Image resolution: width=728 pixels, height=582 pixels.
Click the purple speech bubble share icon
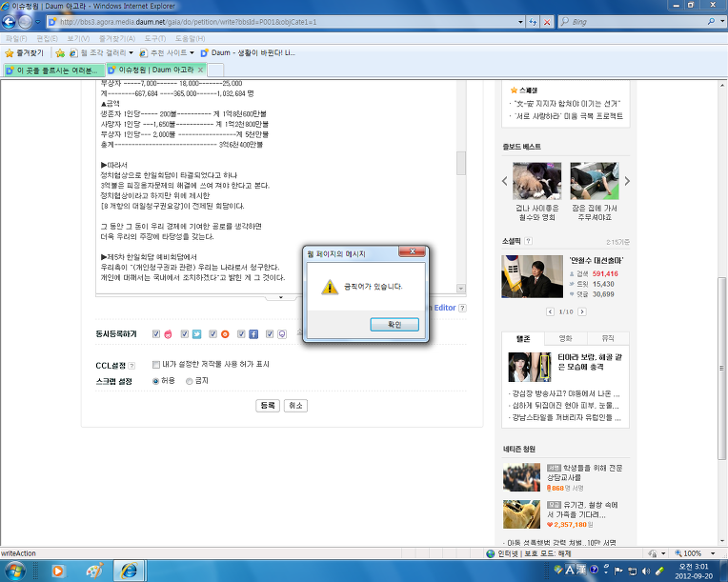tap(282, 334)
